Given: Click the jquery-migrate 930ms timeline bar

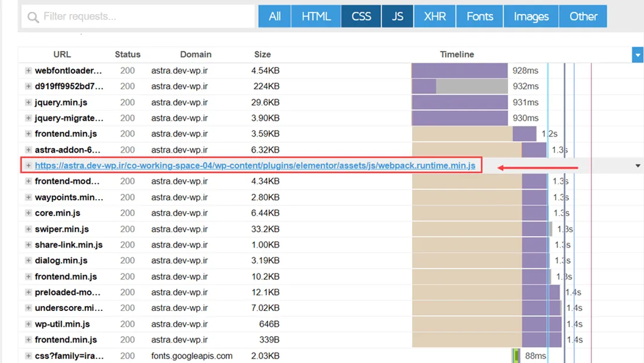Looking at the screenshot, I should coord(460,118).
